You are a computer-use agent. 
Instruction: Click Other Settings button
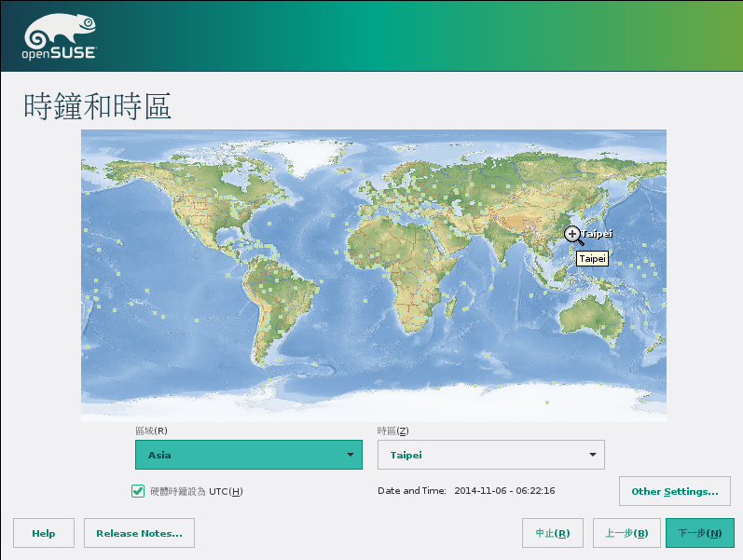(675, 491)
